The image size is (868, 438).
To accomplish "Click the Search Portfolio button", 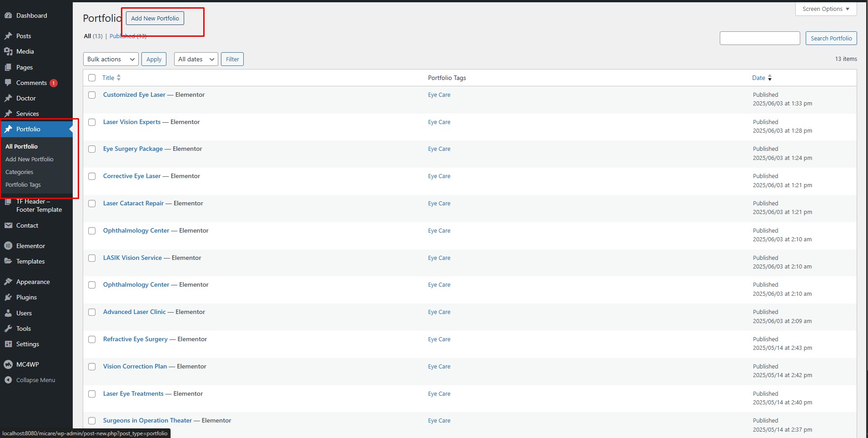I will click(x=831, y=38).
